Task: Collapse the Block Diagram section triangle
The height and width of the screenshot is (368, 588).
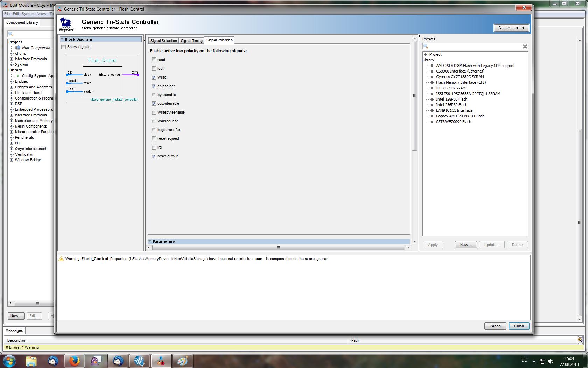Action: [62, 39]
